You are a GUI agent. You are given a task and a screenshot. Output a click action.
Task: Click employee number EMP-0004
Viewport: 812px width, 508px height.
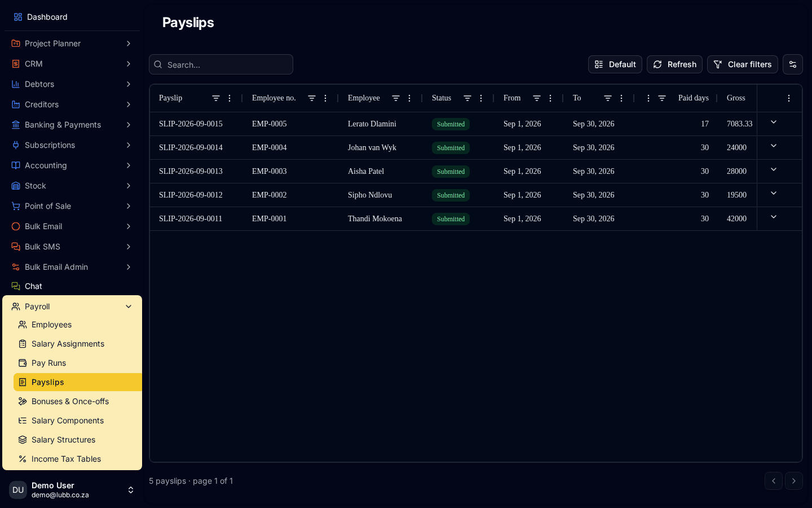tap(270, 147)
